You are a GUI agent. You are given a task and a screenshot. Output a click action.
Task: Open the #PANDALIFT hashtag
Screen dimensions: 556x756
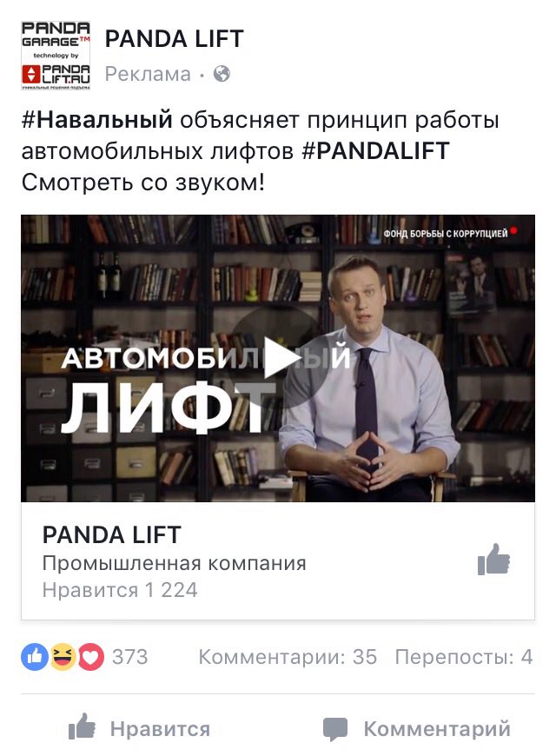pyautogui.click(x=375, y=151)
